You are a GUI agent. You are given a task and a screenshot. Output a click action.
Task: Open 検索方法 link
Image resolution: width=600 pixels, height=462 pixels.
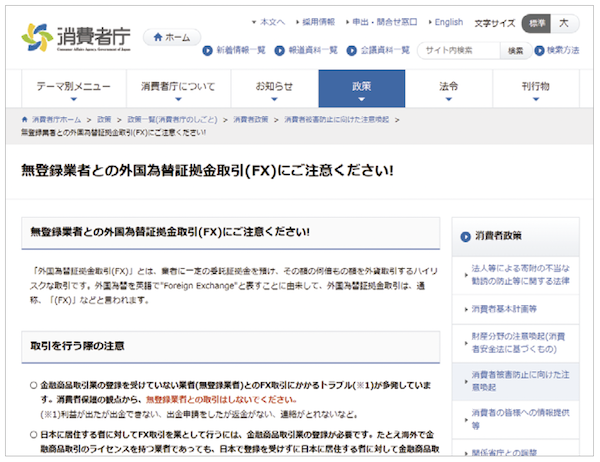pos(562,50)
